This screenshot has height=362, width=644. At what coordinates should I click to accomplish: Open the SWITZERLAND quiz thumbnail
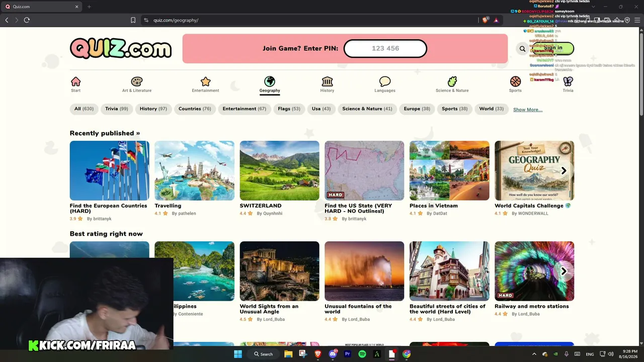(x=279, y=170)
